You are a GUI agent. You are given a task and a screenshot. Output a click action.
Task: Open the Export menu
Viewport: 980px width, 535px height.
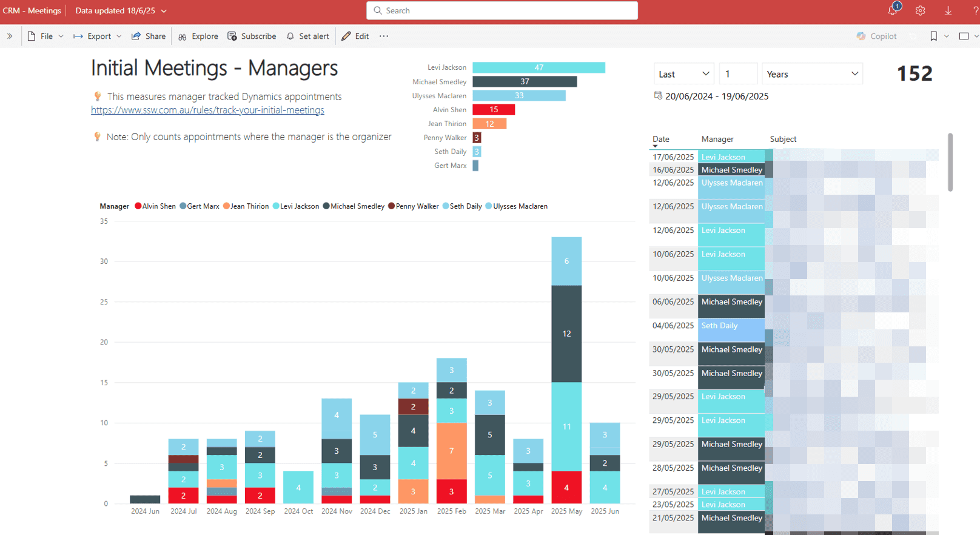click(98, 36)
